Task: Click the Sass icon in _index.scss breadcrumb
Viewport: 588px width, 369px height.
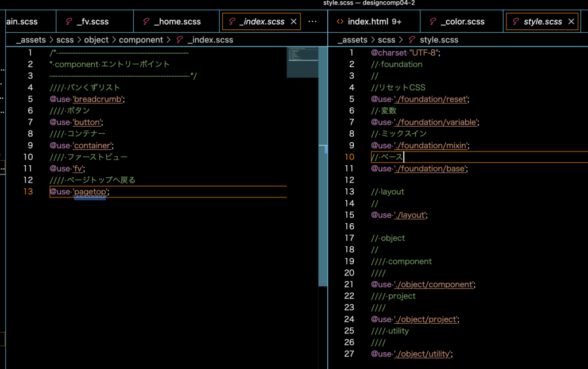Action: [180, 40]
